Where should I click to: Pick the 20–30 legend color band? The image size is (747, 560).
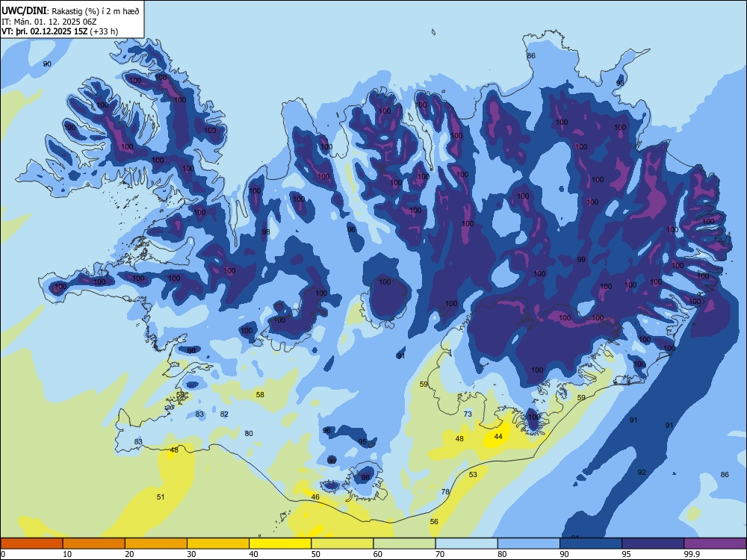click(156, 544)
